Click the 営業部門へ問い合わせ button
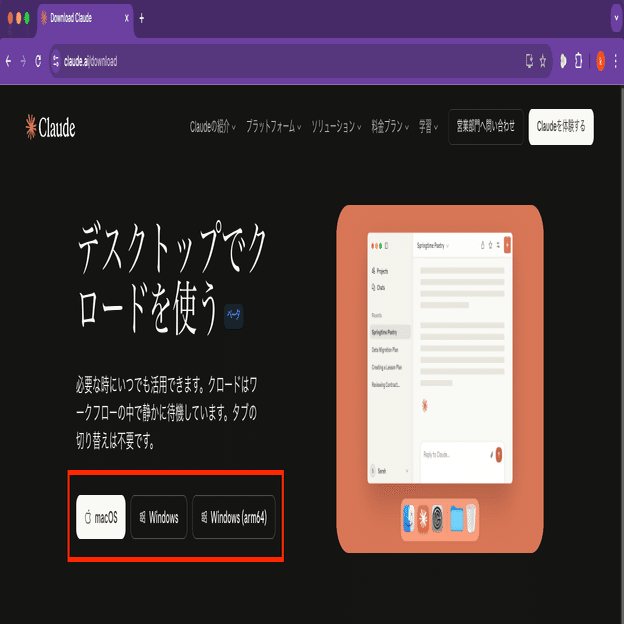This screenshot has width=624, height=624. (486, 127)
